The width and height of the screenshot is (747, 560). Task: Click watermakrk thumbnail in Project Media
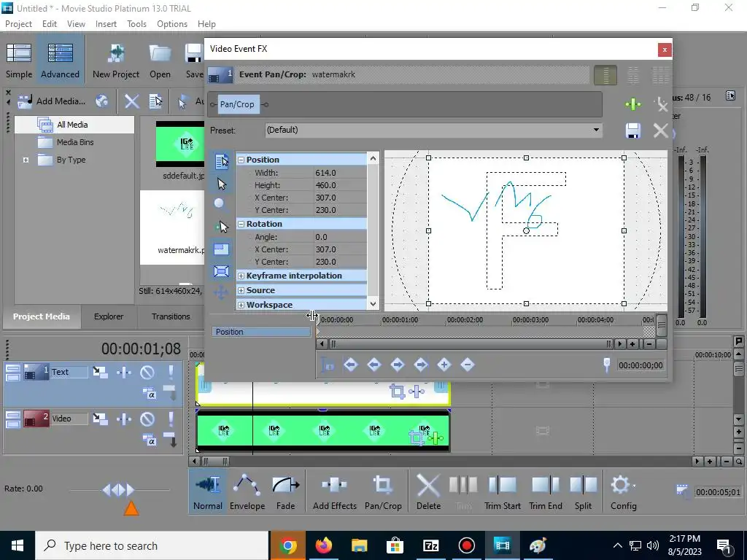click(172, 227)
